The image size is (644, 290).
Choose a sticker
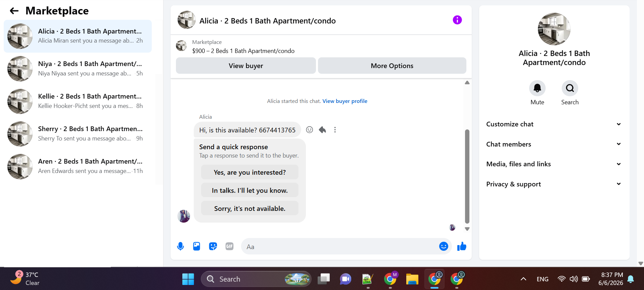coord(213,246)
